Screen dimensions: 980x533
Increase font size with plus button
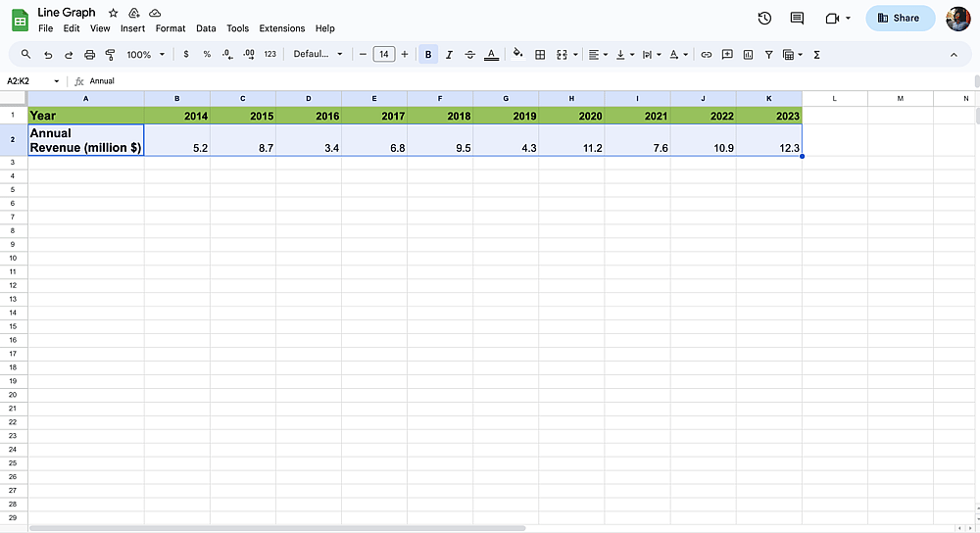(x=405, y=54)
